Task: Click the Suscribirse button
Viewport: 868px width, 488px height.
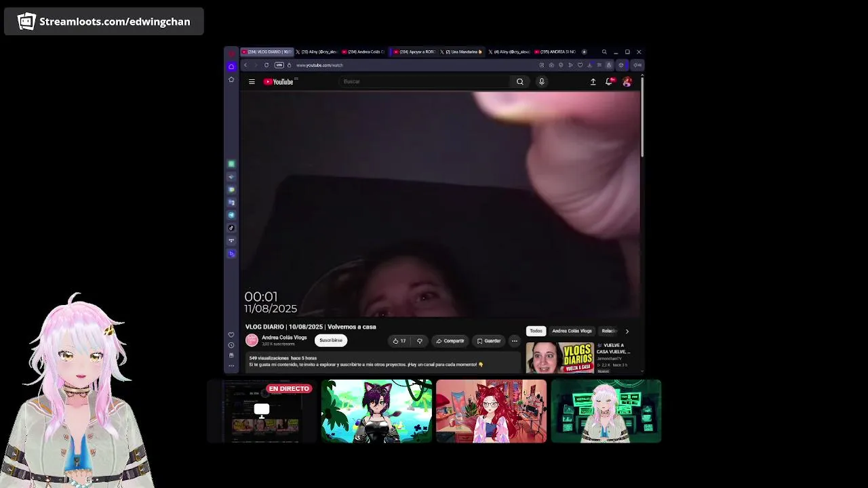Action: point(331,340)
